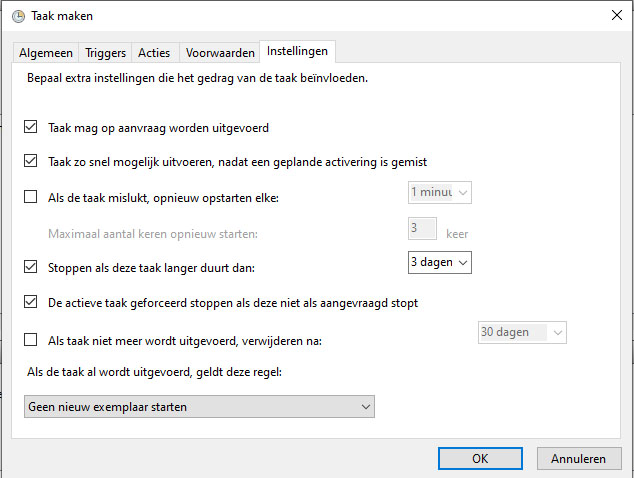This screenshot has width=634, height=478.
Task: Click the 'keer' label next to count
Action: 457,234
